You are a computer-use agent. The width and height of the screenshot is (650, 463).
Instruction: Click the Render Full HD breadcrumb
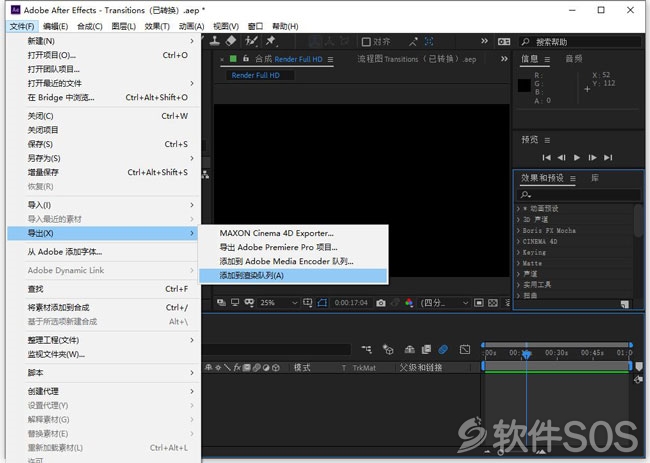[256, 75]
